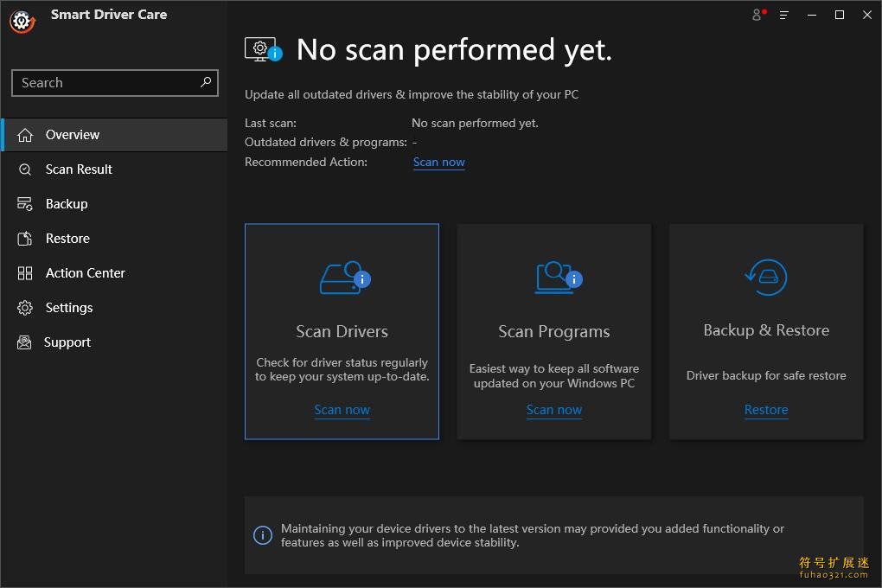Click the search magnifier icon
The width and height of the screenshot is (882, 588).
206,82
